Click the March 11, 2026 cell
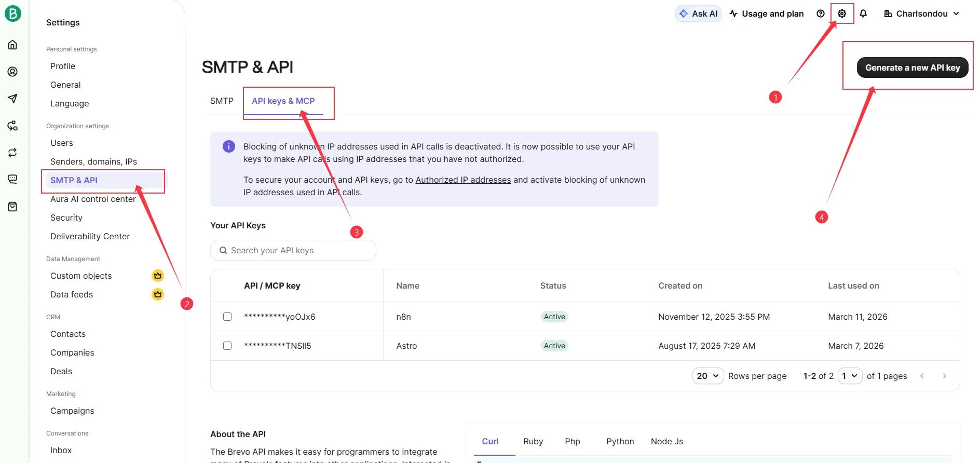980x463 pixels. pyautogui.click(x=857, y=317)
